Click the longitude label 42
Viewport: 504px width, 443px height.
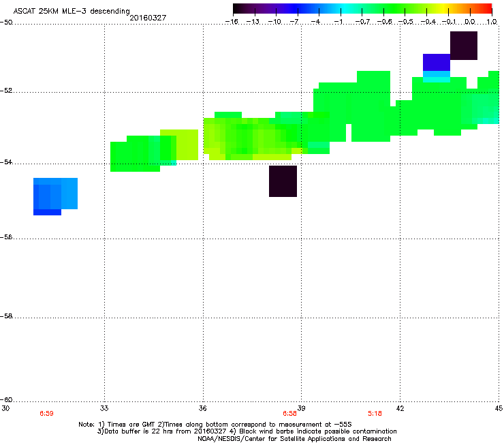pyautogui.click(x=400, y=408)
